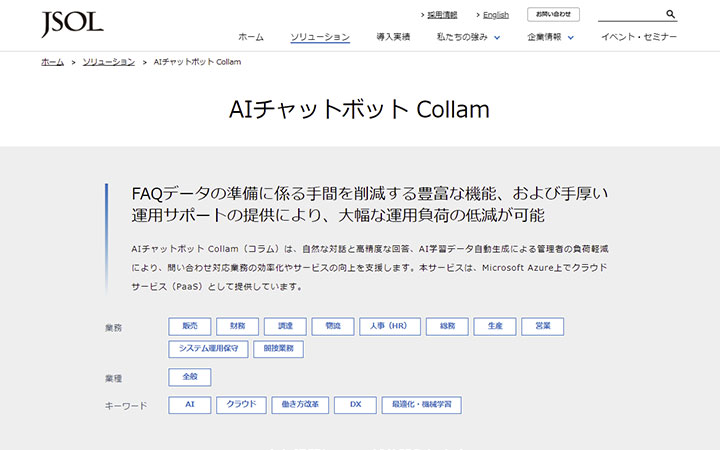
Task: Select the DX keyword tag
Action: tap(355, 405)
